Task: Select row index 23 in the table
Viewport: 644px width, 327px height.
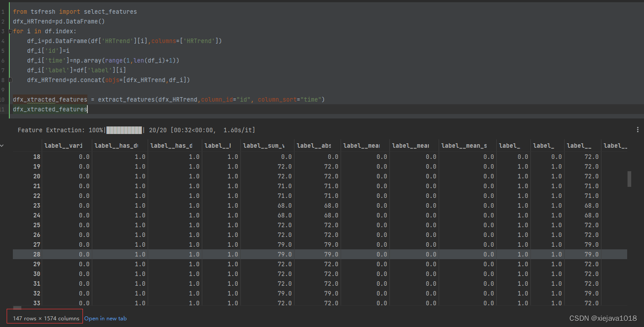Action: click(37, 205)
